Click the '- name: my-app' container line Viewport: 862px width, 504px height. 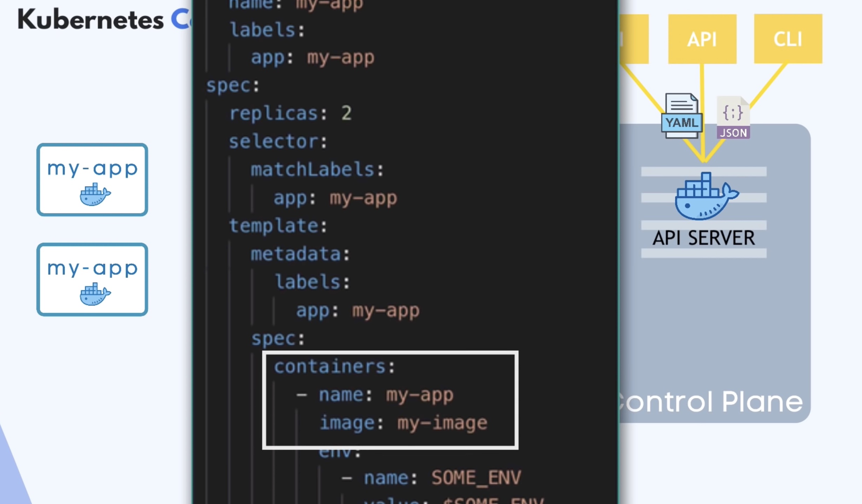pos(375,395)
